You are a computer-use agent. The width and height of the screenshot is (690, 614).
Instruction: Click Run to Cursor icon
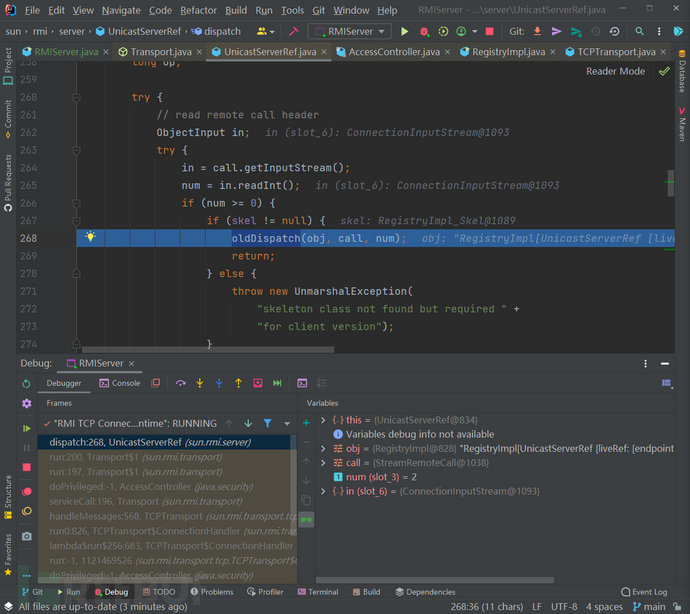tap(277, 383)
